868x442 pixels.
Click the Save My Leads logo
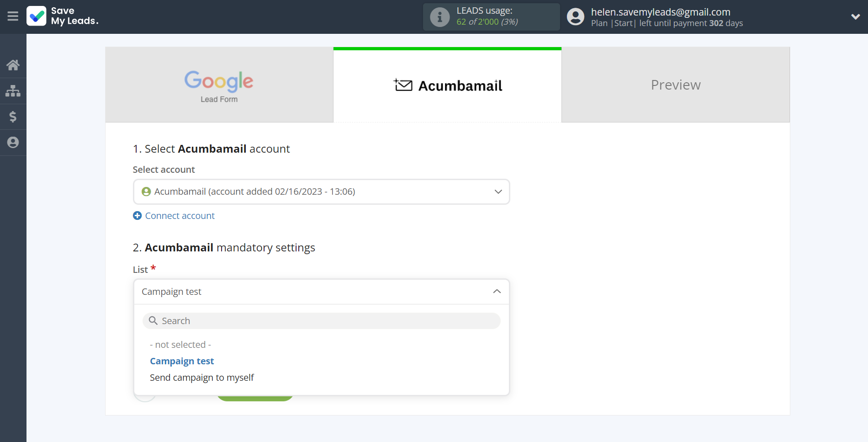point(63,16)
